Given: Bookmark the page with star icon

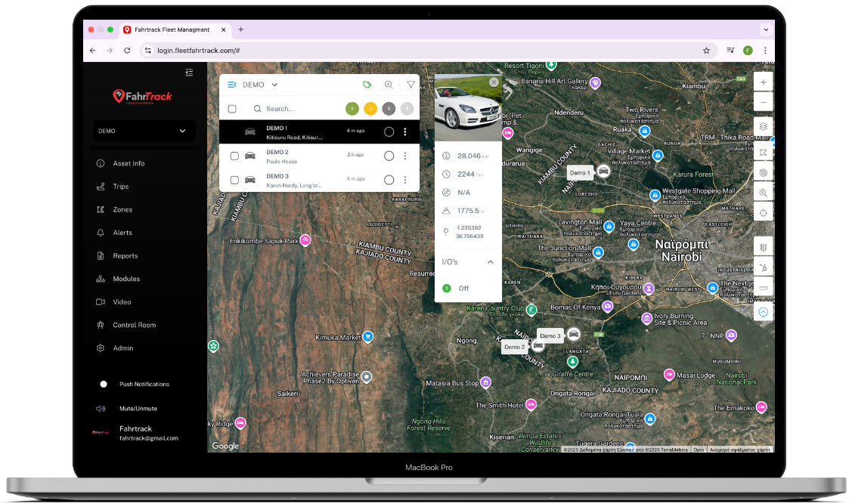Looking at the screenshot, I should coord(706,51).
